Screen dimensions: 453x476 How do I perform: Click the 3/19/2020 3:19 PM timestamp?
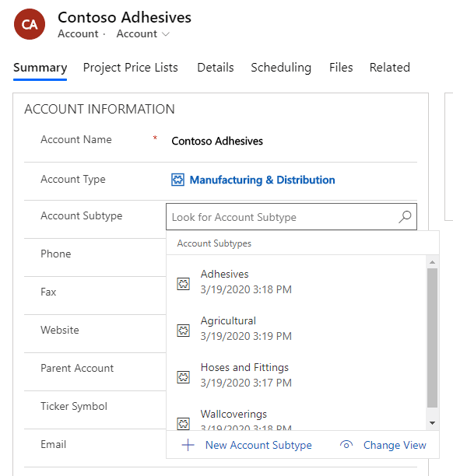(246, 336)
